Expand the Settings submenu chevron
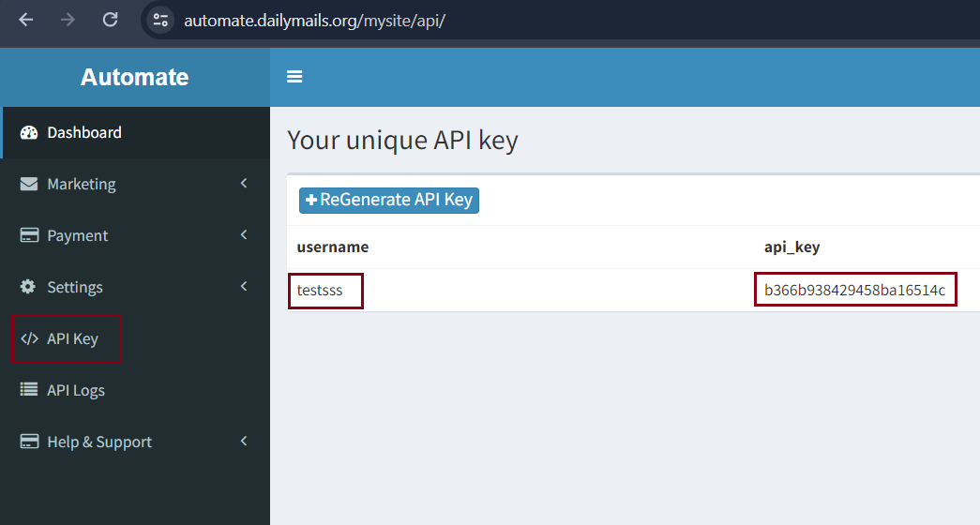The image size is (980, 525). [x=244, y=286]
